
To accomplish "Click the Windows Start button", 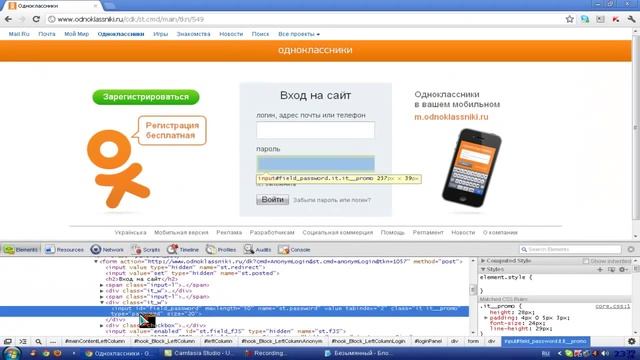I will coord(11,353).
